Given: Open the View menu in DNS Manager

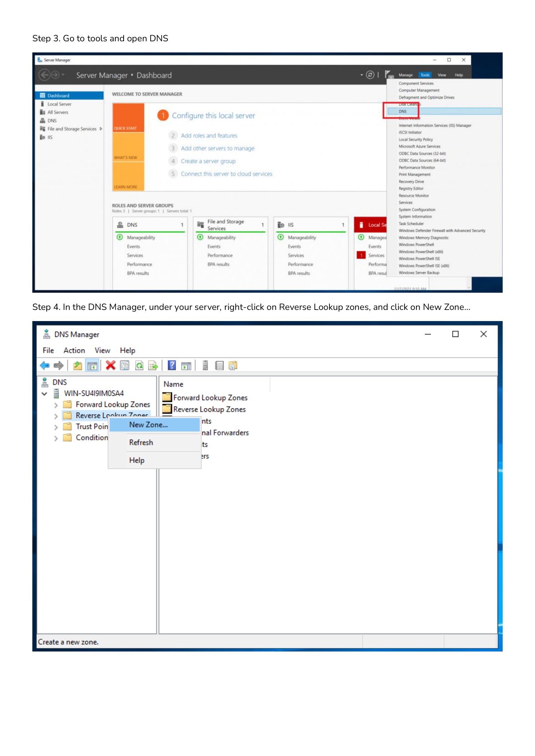Looking at the screenshot, I should (x=102, y=351).
